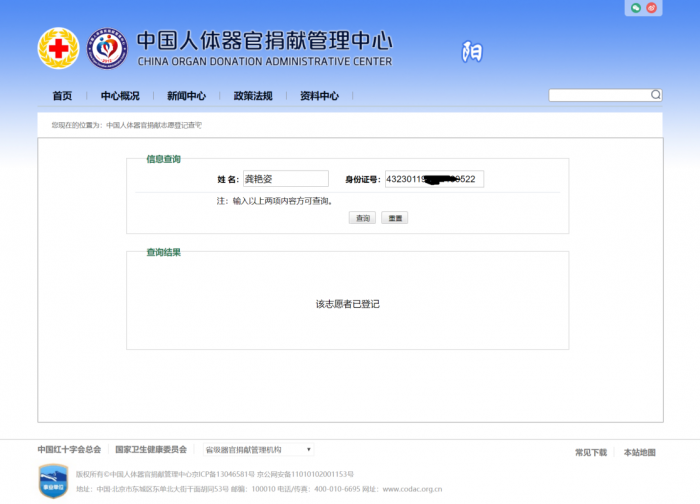Click the 重置 button
Viewport: 700px width, 504px height.
tap(395, 218)
